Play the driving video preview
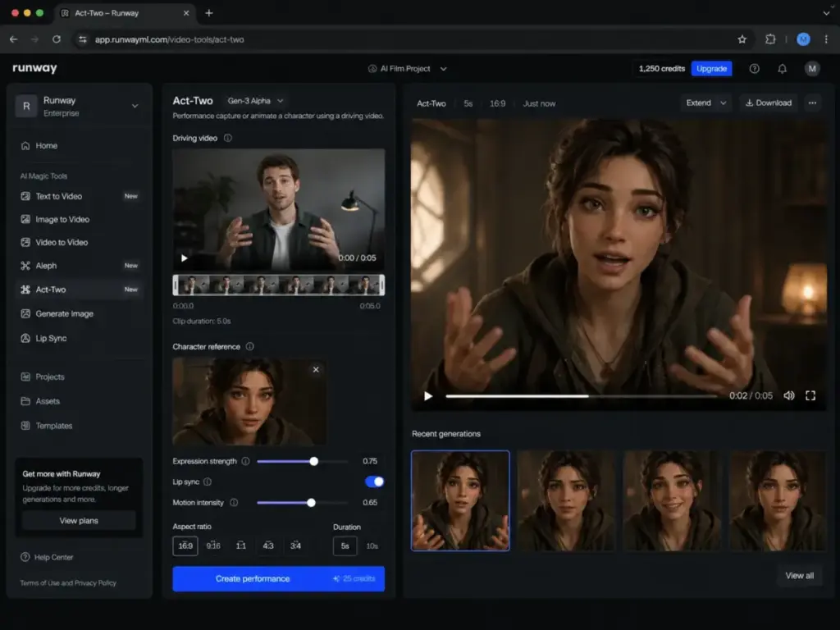Screen dimensions: 840x630 pyautogui.click(x=185, y=258)
